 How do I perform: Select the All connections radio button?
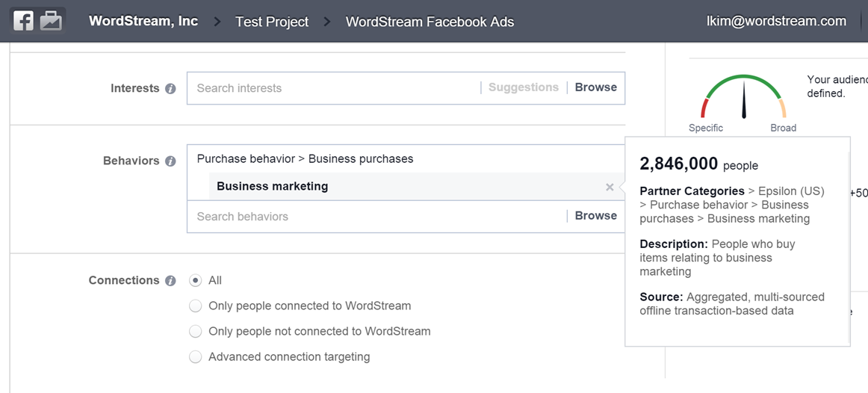(x=195, y=281)
